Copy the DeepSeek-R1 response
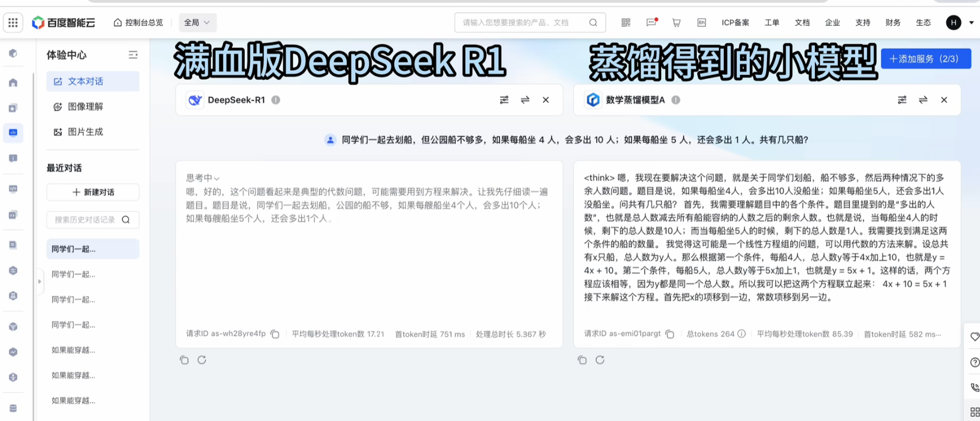980x421 pixels. click(184, 360)
